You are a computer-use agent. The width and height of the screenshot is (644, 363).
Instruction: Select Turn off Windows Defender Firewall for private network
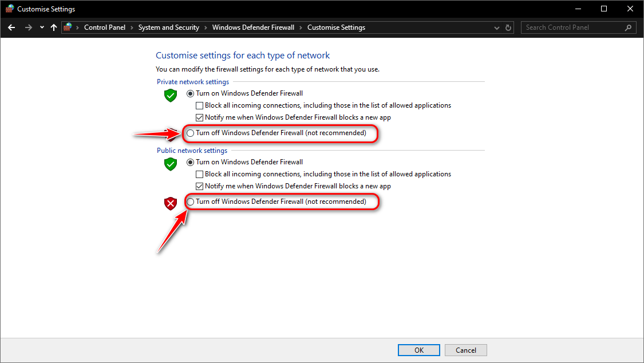pos(189,133)
